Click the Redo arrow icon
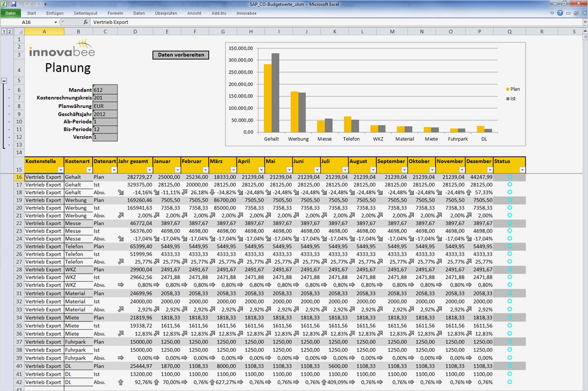Viewport: 588px width, 391px height. [33, 4]
